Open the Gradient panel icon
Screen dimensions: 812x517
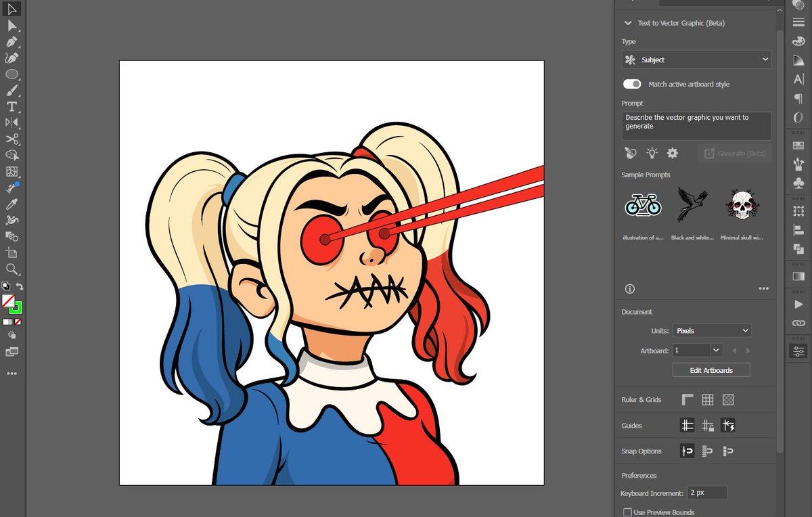798,276
